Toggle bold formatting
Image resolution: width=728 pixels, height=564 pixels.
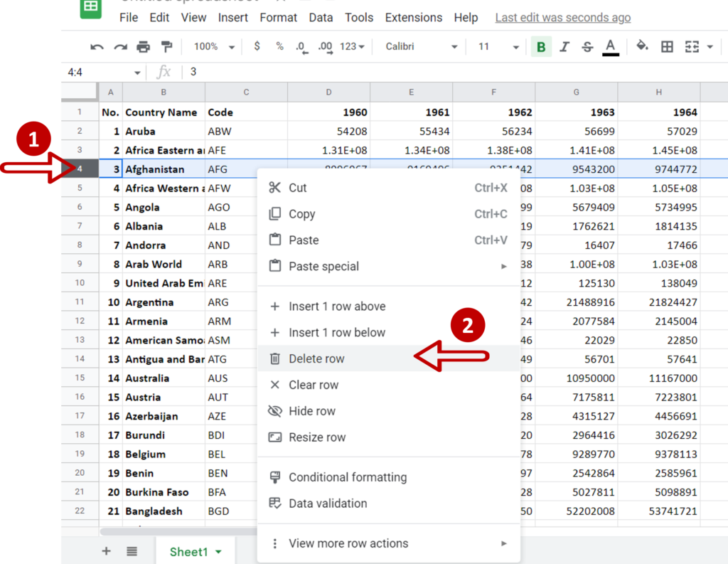click(x=540, y=46)
